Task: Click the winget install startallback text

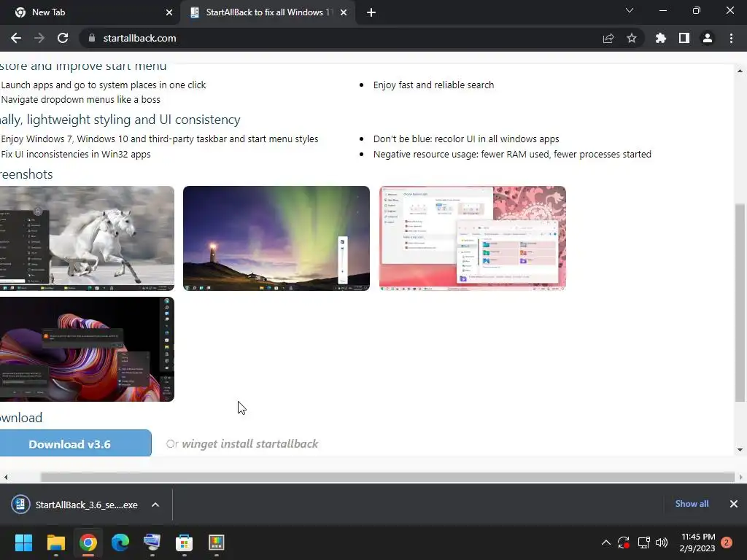Action: 250,444
